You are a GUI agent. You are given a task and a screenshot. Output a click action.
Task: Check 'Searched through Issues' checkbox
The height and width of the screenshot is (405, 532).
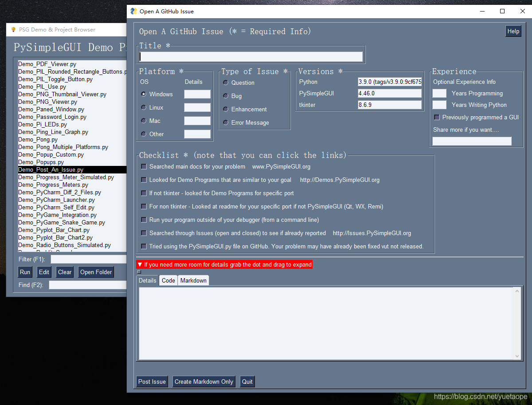click(144, 233)
